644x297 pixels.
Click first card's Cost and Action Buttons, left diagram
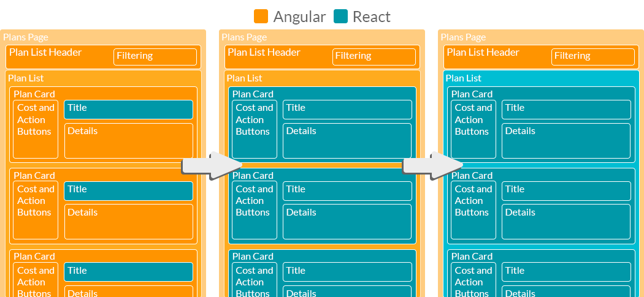click(x=36, y=129)
